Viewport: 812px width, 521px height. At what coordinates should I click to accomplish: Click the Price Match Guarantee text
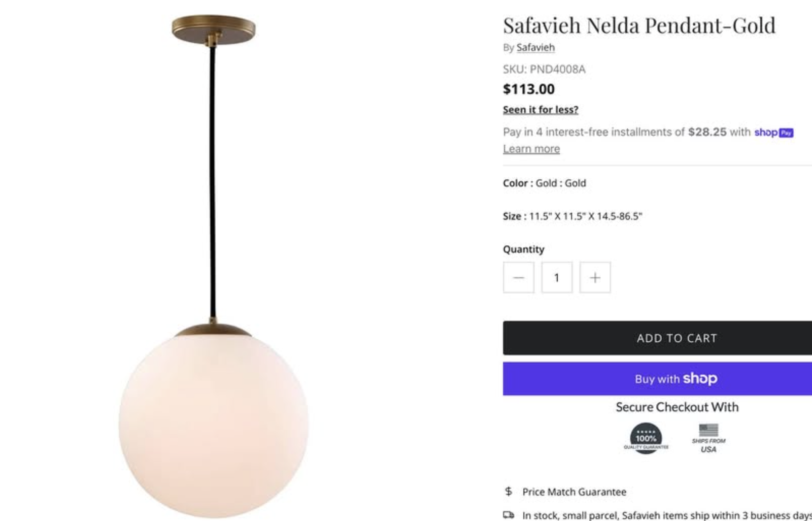574,492
